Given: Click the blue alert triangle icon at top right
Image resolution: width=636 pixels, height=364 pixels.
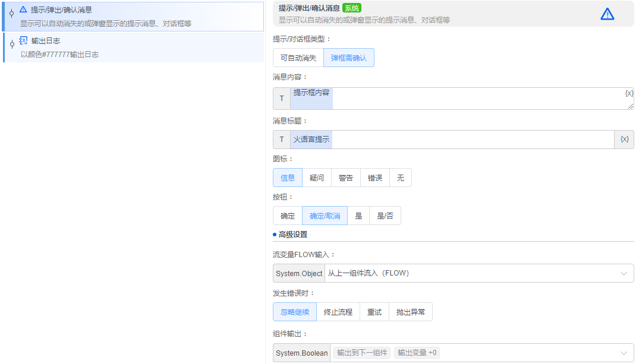Looking at the screenshot, I should tap(607, 14).
